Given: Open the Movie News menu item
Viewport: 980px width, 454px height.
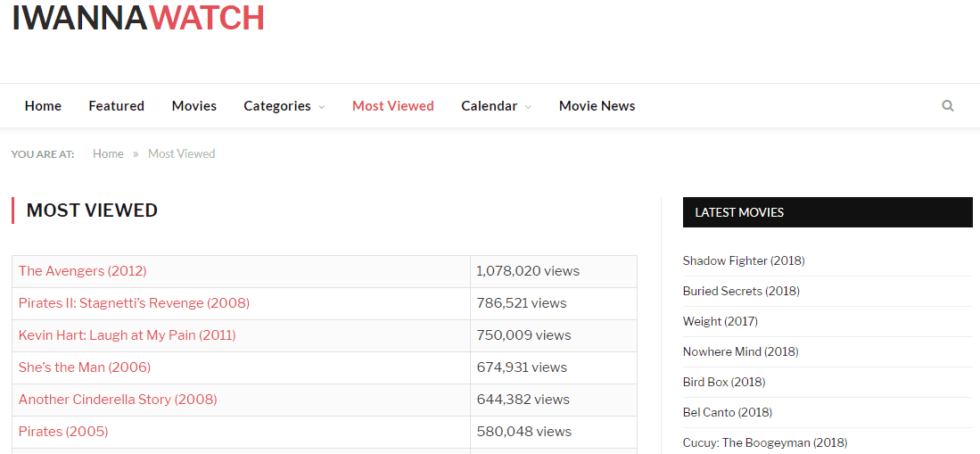Looking at the screenshot, I should click(x=597, y=105).
